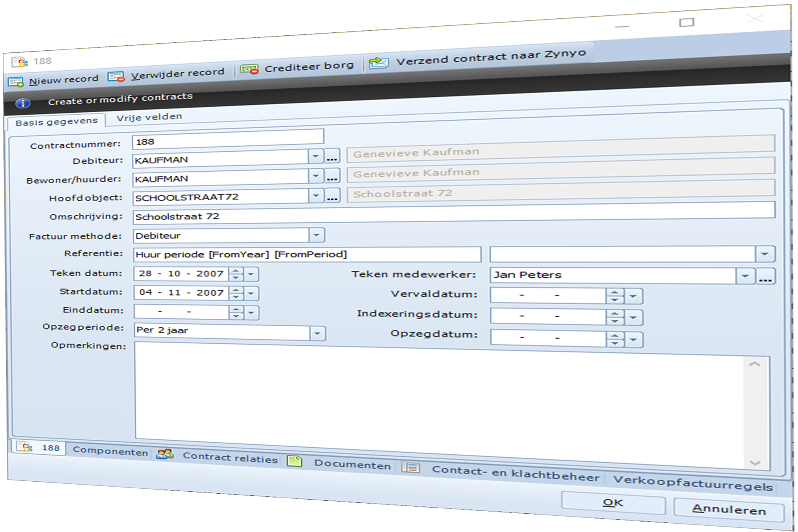The height and width of the screenshot is (532, 798).
Task: Click the Annuleren button
Action: point(729,510)
